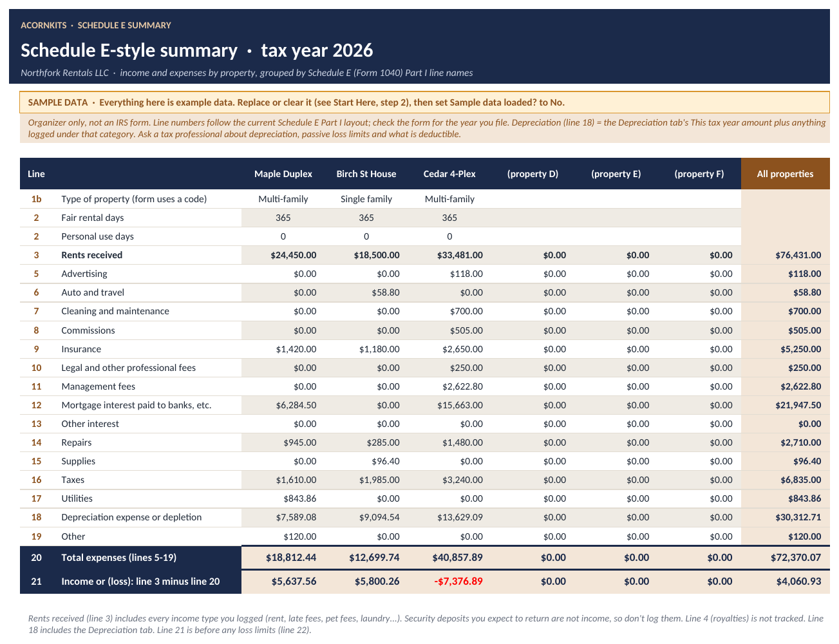
Task: Select Cedar 4-Plex cleaning $700.00 cell
Action: pos(449,311)
